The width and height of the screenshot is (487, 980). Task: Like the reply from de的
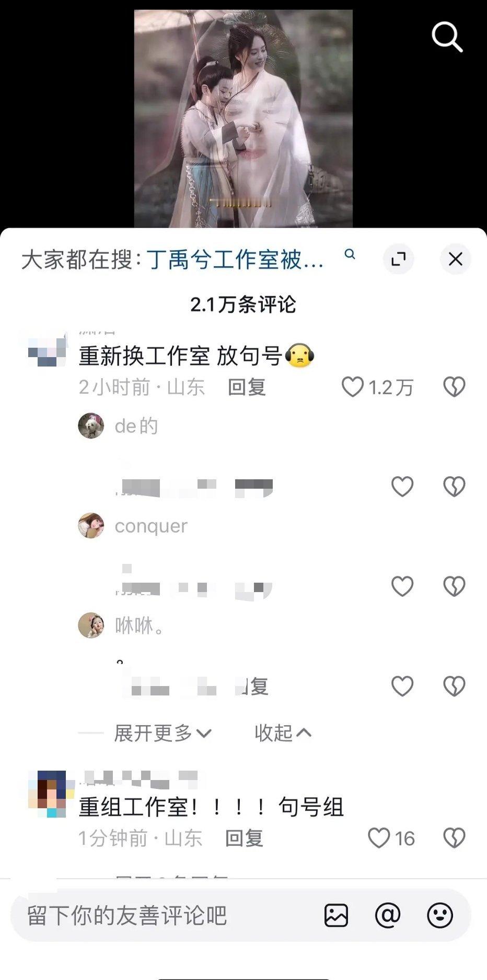(x=402, y=487)
